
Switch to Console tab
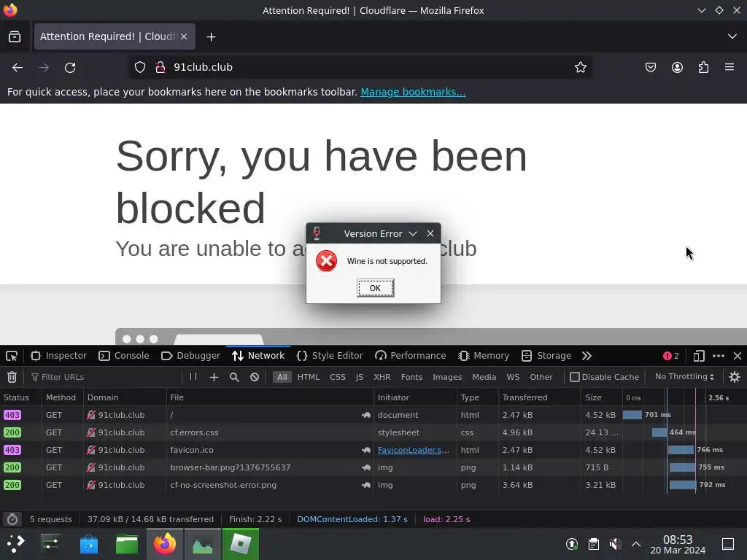[124, 356]
